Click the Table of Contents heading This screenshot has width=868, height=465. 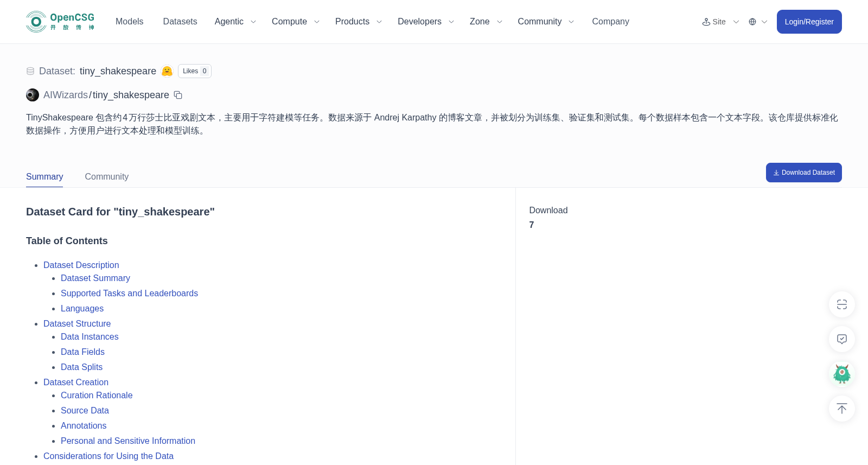(67, 241)
